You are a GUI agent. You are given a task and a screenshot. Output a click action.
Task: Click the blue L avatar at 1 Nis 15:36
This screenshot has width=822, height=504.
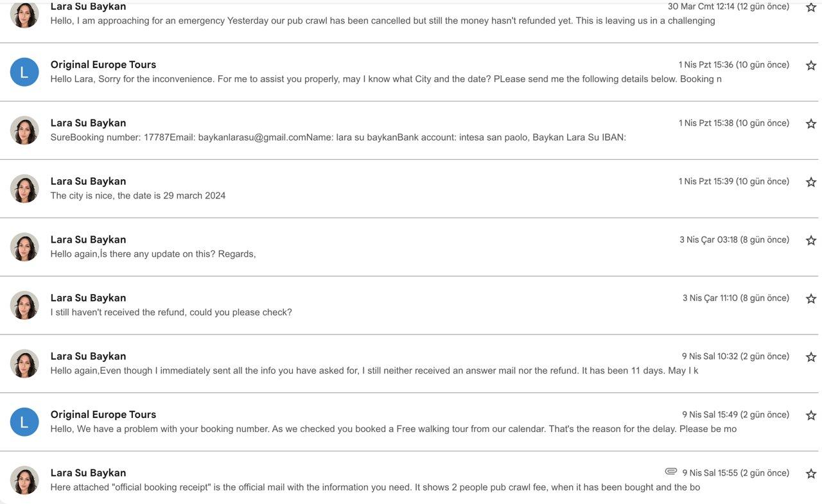(24, 72)
